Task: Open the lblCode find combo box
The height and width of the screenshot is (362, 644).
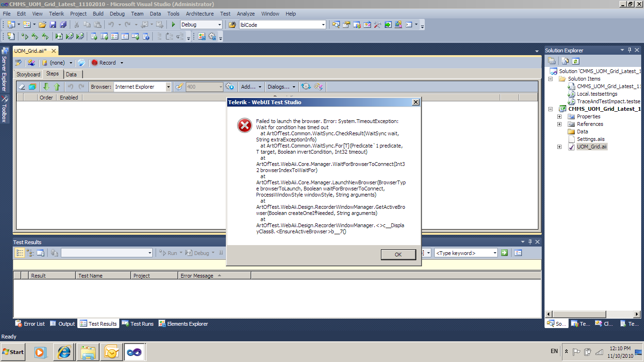Action: click(x=282, y=25)
